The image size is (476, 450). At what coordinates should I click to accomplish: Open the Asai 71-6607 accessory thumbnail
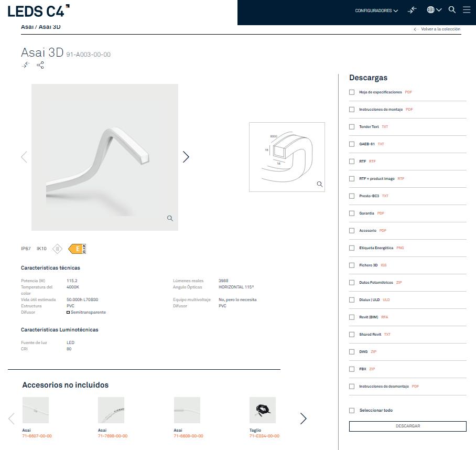36,410
